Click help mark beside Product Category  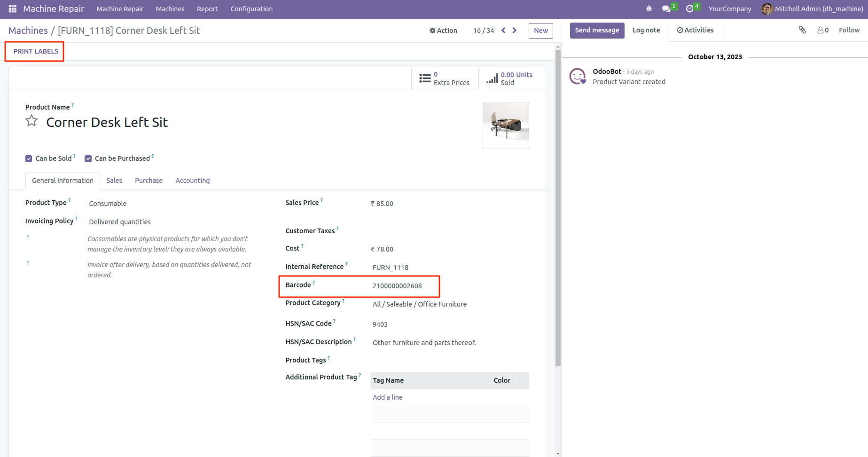343,300
